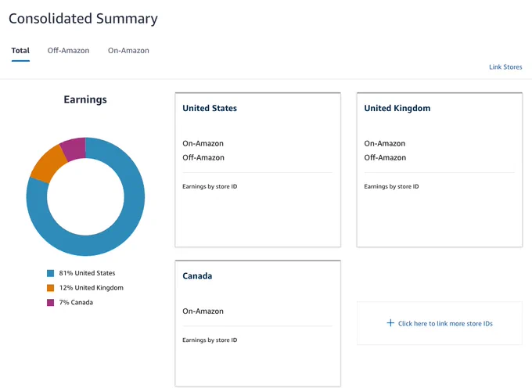
Task: Select the 12% United Kingdom legend label
Action: coord(92,288)
